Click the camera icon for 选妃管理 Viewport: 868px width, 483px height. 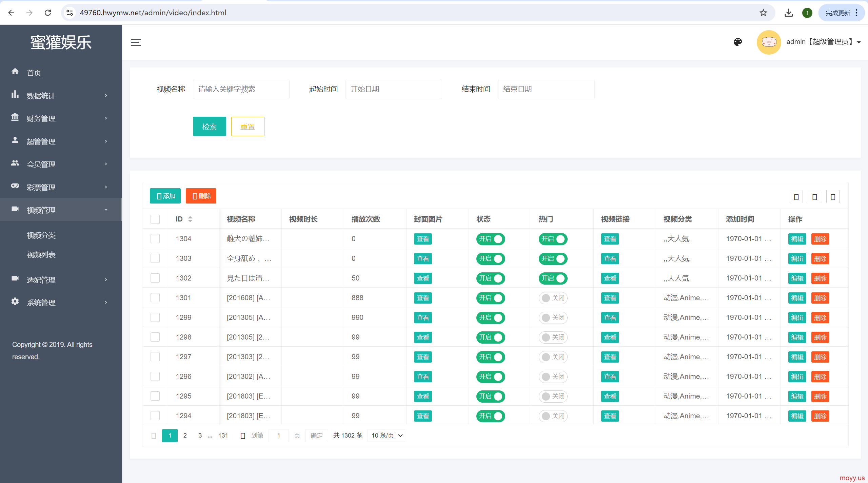pyautogui.click(x=15, y=278)
